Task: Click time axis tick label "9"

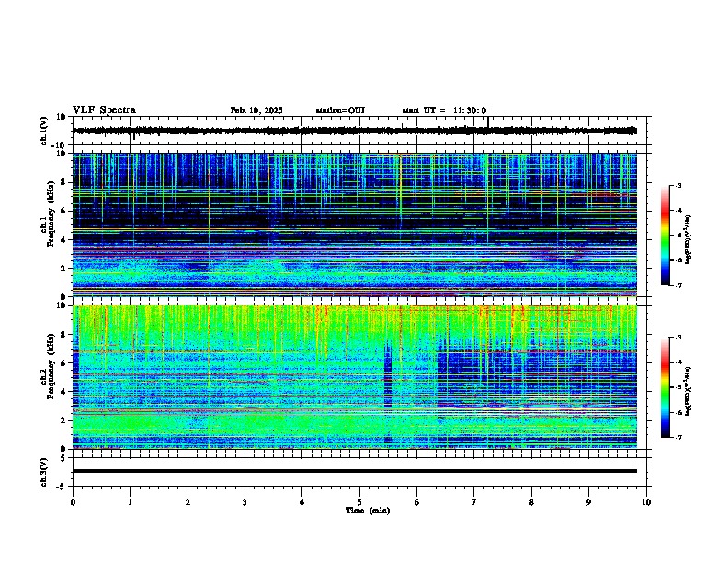Action: point(588,502)
